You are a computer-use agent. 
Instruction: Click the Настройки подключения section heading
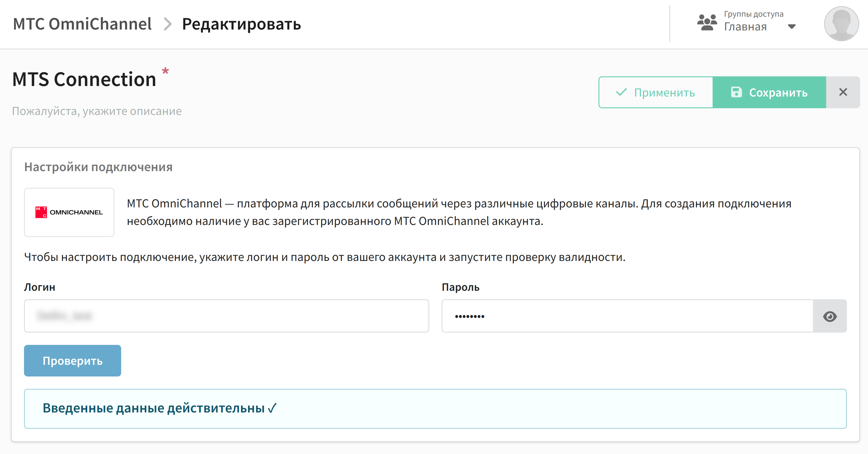98,167
